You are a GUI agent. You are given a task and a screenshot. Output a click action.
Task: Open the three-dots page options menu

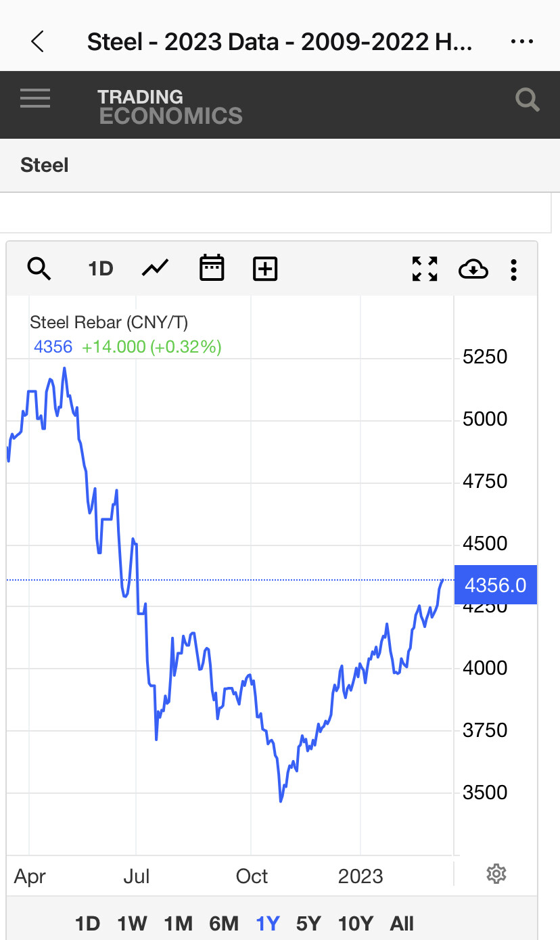pos(522,42)
